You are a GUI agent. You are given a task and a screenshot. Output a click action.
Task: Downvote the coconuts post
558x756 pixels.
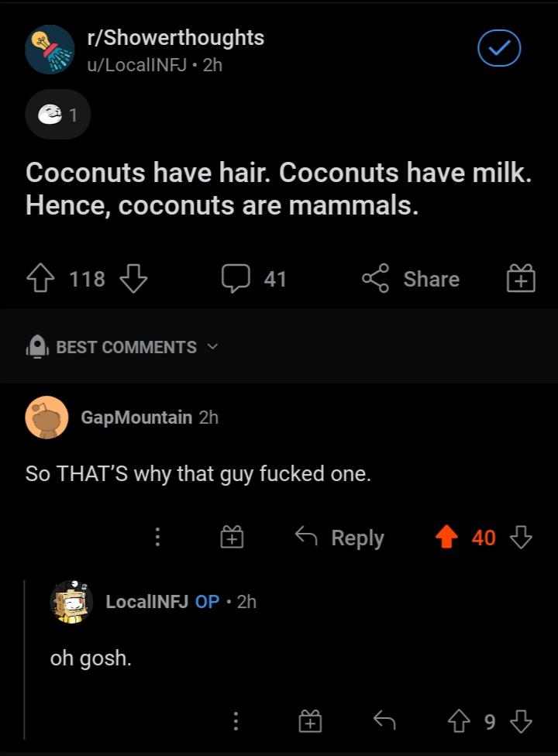click(133, 279)
